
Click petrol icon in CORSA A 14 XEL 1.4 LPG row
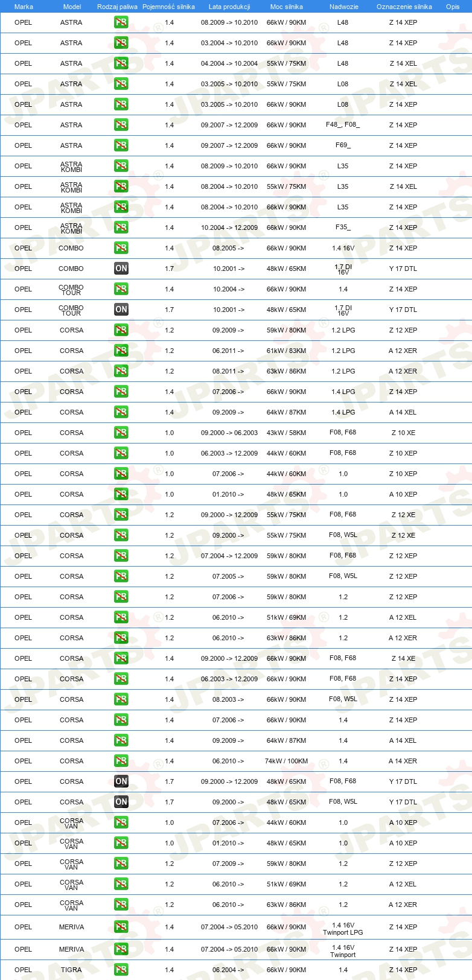(121, 412)
